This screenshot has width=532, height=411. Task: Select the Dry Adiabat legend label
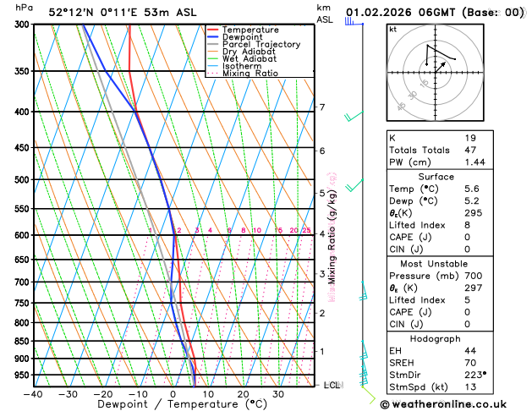[x=249, y=52]
